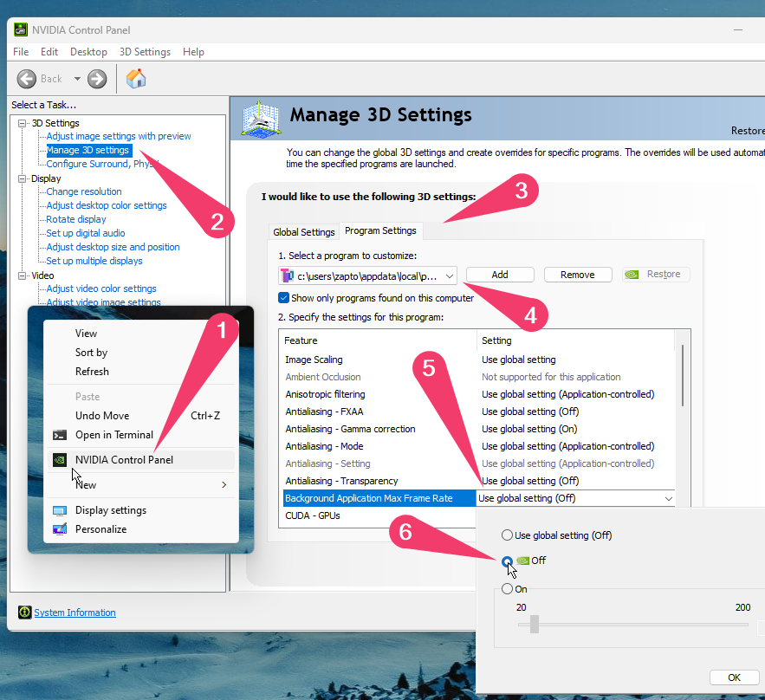The width and height of the screenshot is (765, 700).
Task: Select the Background Application Max Frame Rate row
Action: click(x=379, y=498)
